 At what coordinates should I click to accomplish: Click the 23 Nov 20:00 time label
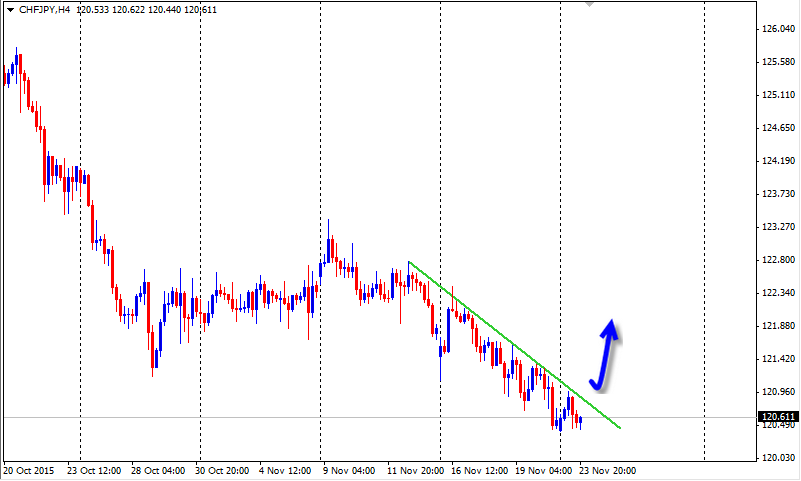pos(607,470)
